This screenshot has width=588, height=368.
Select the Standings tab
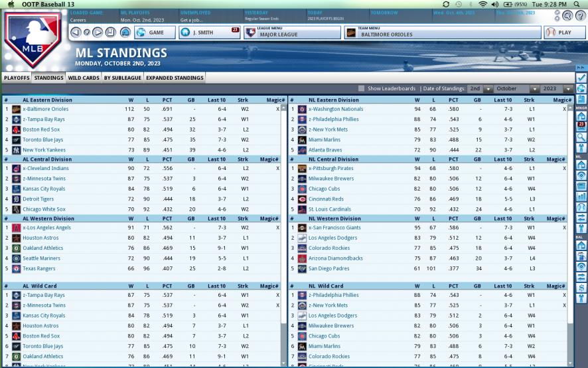point(48,78)
